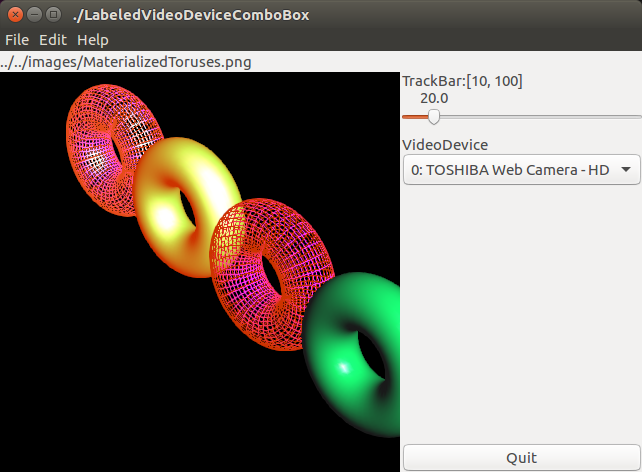Image resolution: width=642 pixels, height=472 pixels.
Task: Click the MaterializedToruses image view
Action: (200, 272)
